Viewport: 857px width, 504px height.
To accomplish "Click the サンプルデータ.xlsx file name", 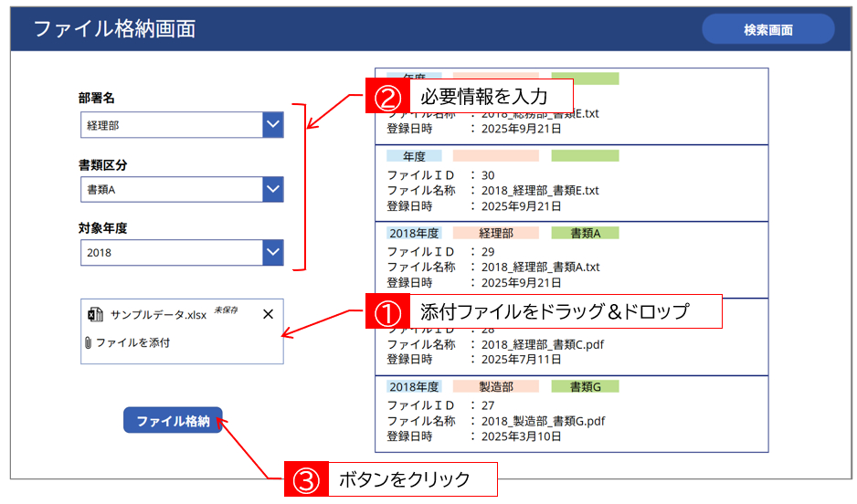I will 158,314.
